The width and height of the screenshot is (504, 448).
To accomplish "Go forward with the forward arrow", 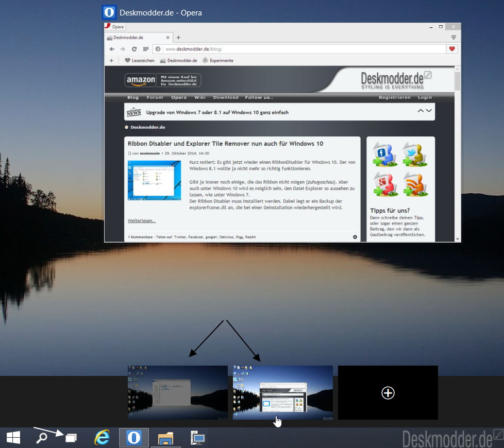I will pyautogui.click(x=123, y=49).
